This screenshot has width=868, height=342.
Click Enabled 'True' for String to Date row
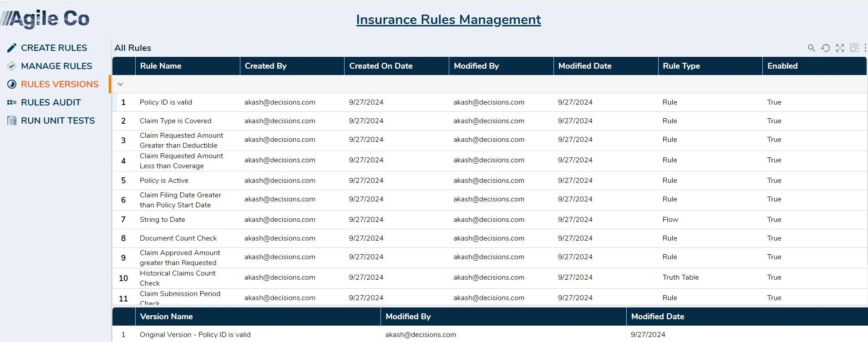click(x=774, y=220)
